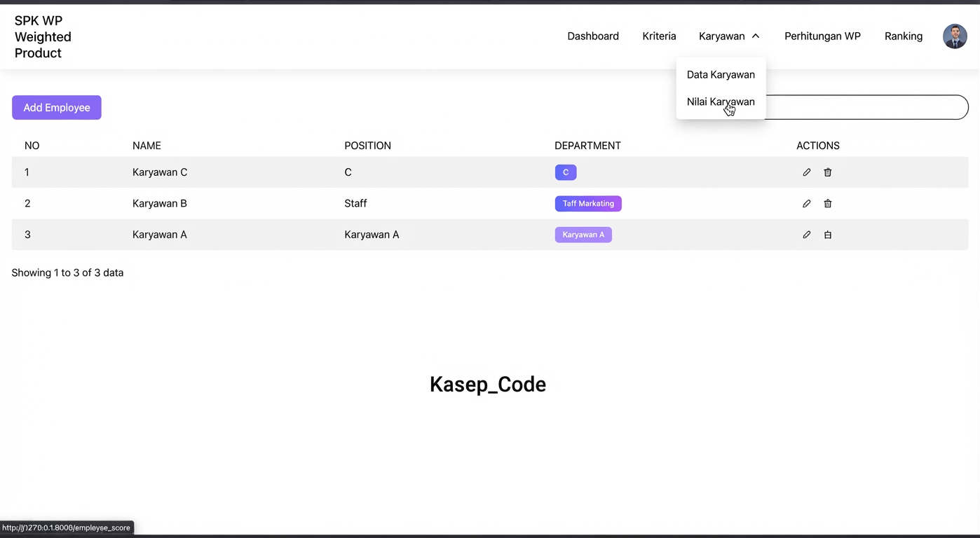
Task: Click row number 1
Action: 27,172
